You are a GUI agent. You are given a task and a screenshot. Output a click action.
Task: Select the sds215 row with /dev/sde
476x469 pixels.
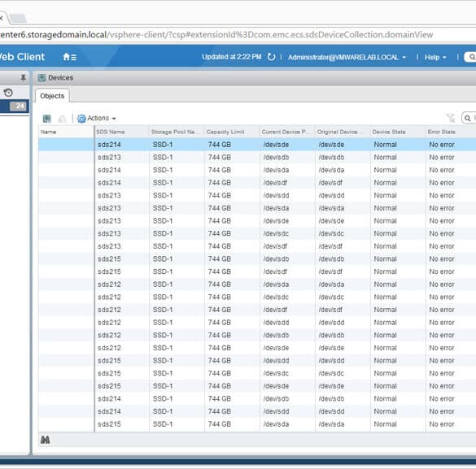[x=257, y=386]
